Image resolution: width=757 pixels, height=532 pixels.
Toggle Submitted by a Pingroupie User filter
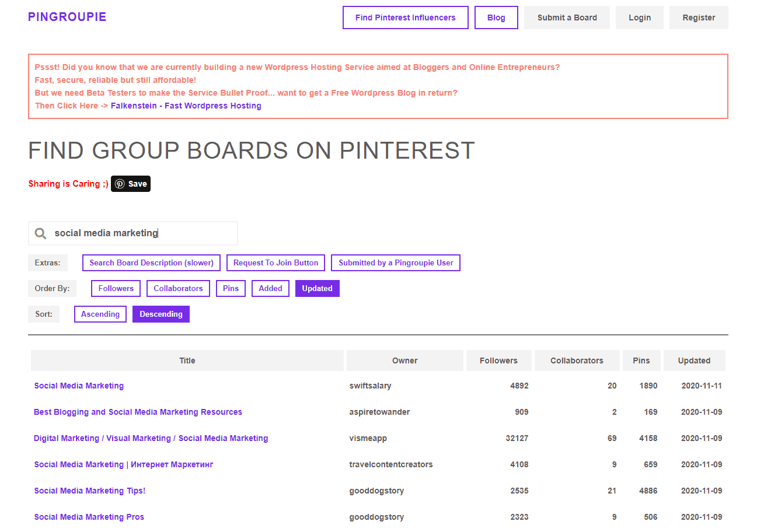pos(396,263)
